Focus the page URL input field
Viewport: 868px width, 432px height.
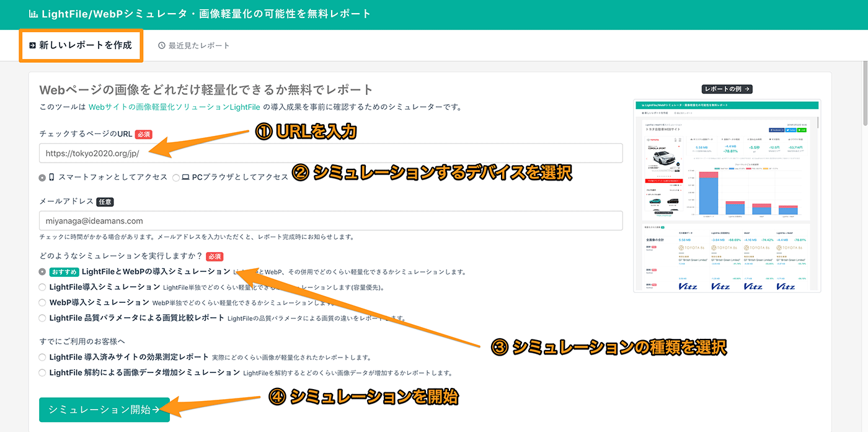[x=330, y=153]
